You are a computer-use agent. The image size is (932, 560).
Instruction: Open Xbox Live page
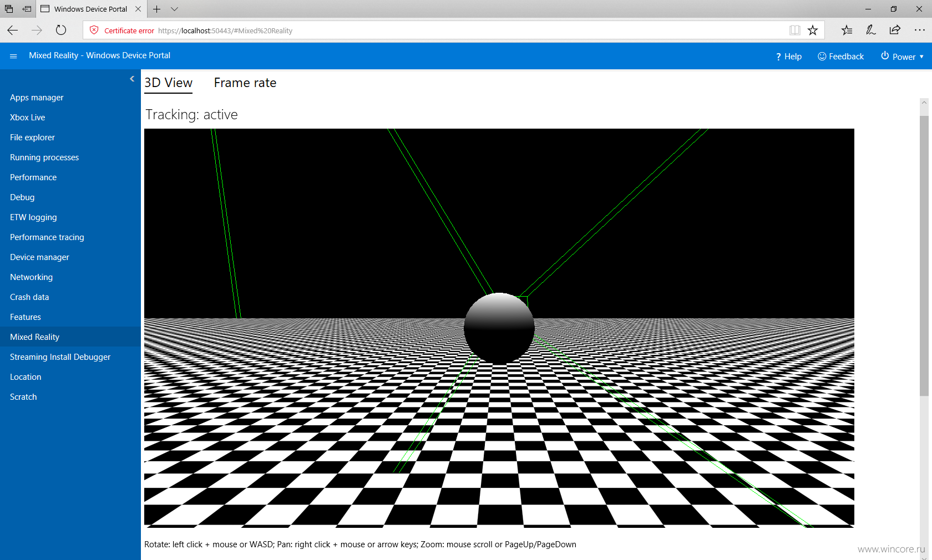click(28, 118)
